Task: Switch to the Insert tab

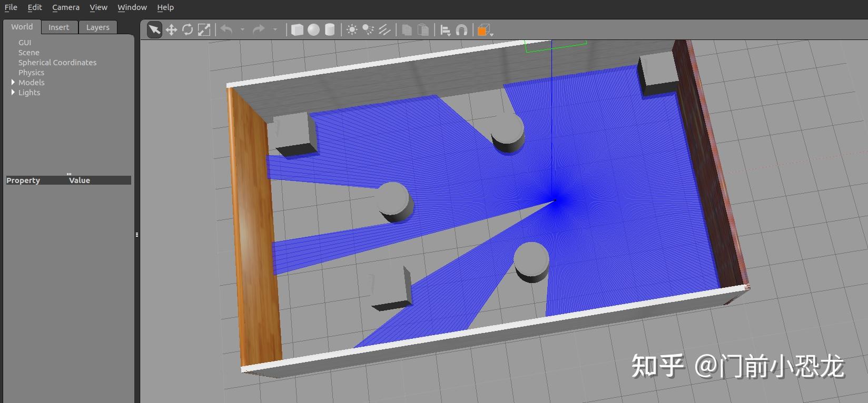Action: coord(59,27)
